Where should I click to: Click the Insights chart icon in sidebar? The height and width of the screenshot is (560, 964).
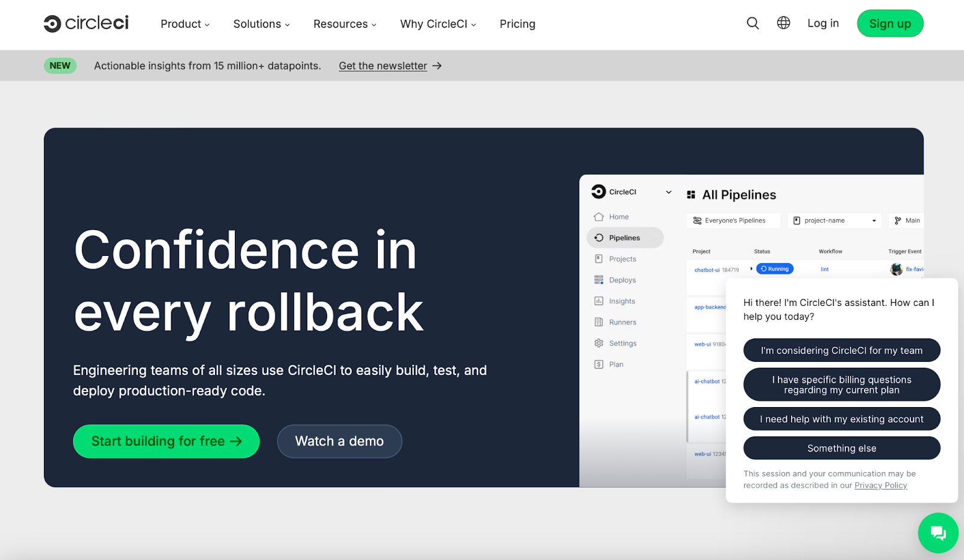(x=598, y=301)
